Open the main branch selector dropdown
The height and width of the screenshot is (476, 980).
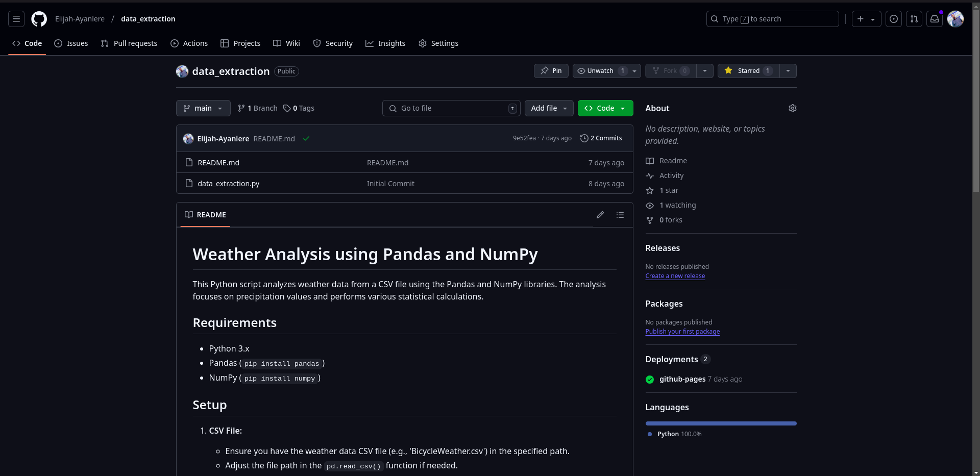pos(203,108)
